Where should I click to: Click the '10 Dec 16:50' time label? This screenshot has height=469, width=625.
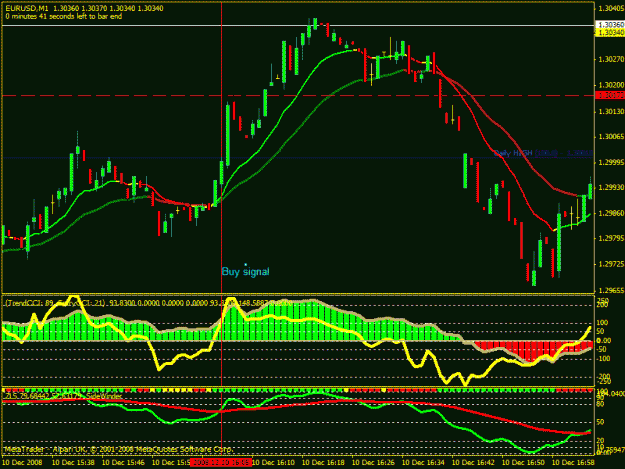tap(523, 463)
